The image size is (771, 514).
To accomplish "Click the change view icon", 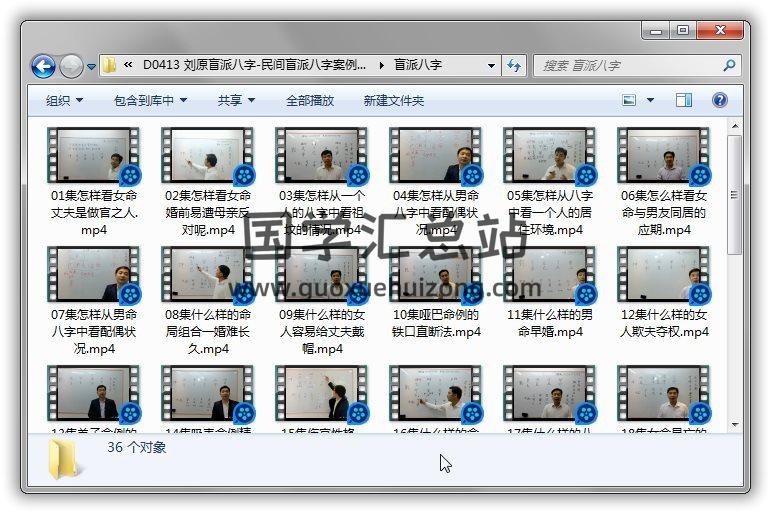I will click(x=629, y=100).
